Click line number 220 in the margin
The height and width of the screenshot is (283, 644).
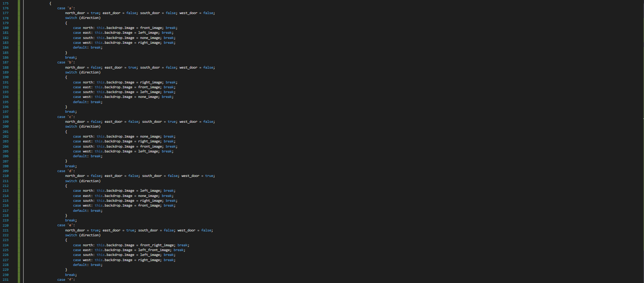6,226
